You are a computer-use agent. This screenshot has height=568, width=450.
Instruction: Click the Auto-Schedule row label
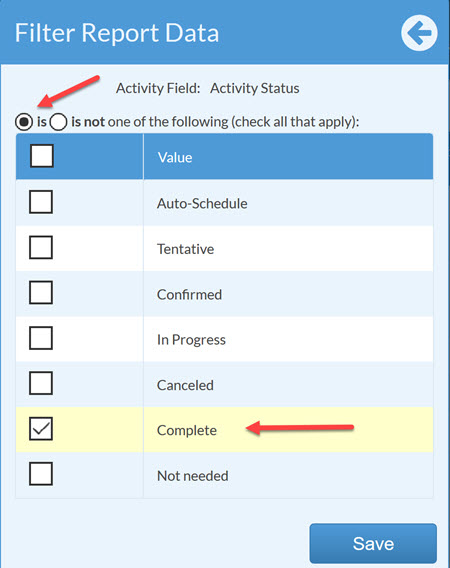pos(202,204)
